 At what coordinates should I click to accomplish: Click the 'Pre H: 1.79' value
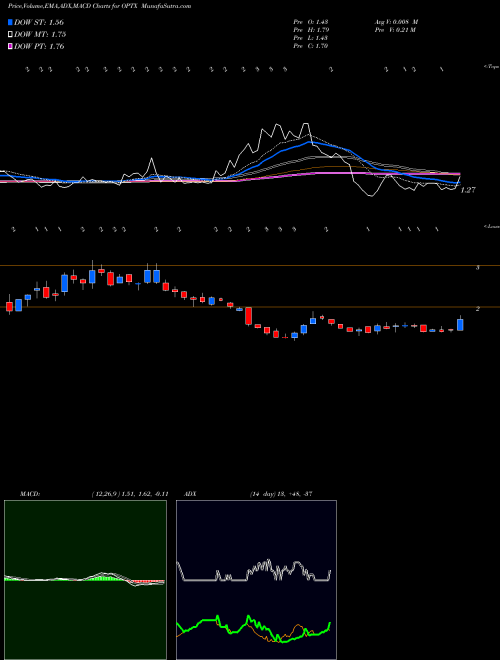pos(311,30)
